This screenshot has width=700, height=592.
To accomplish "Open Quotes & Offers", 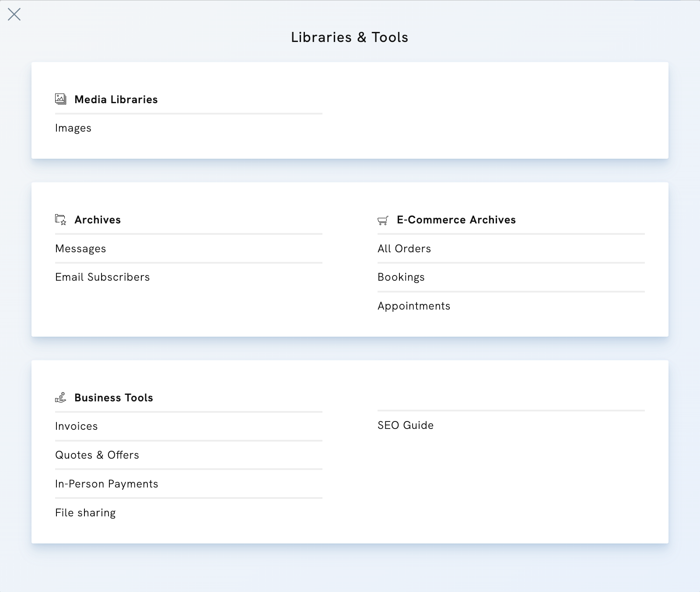I will (97, 455).
